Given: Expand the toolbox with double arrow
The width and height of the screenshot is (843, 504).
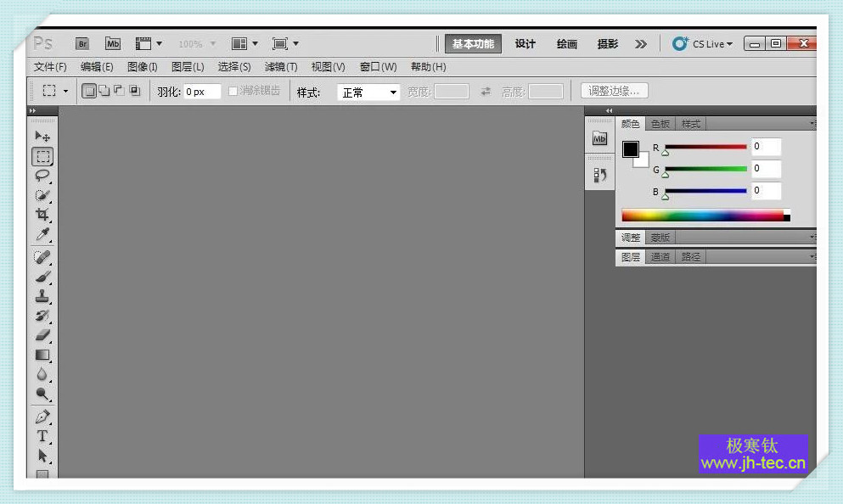Looking at the screenshot, I should (x=32, y=110).
